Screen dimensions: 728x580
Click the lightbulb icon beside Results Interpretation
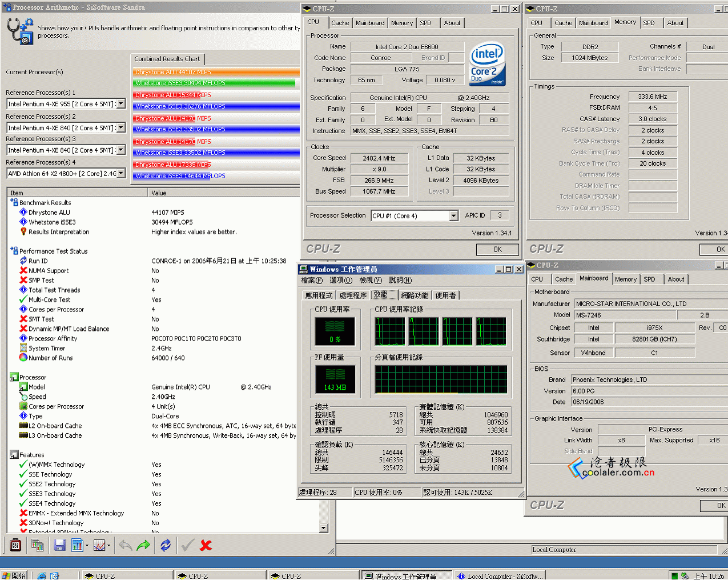(x=23, y=232)
